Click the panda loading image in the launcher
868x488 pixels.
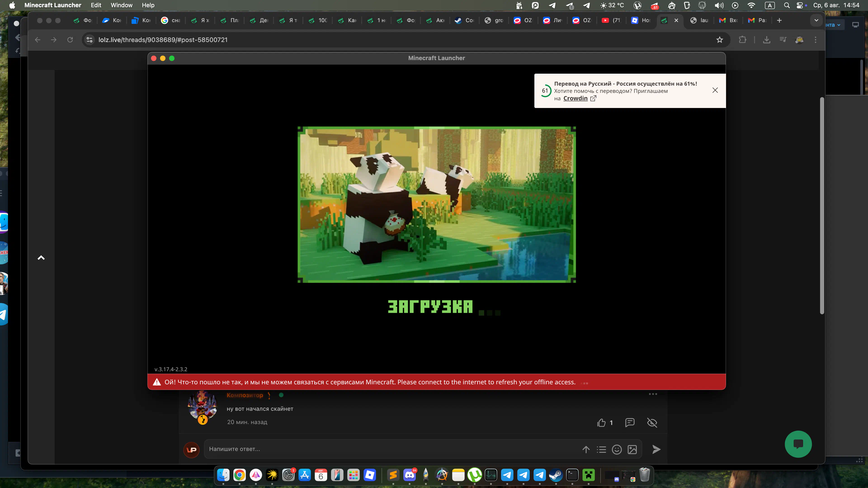point(437,205)
